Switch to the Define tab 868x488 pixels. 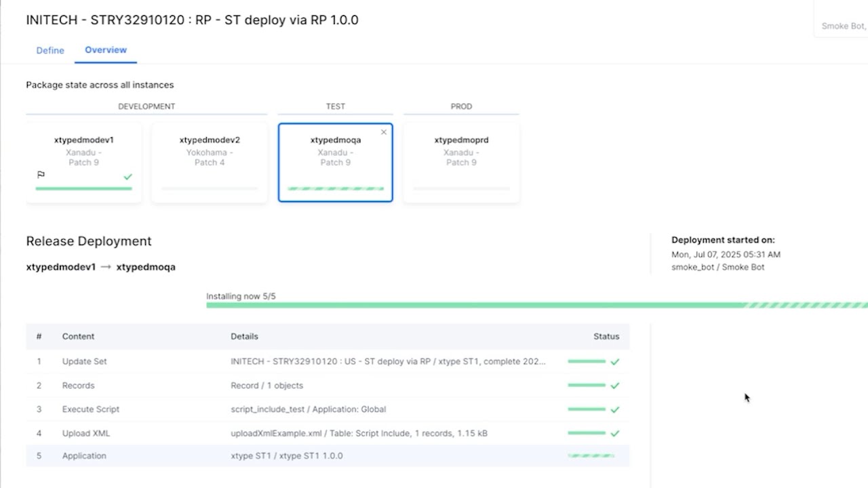point(50,50)
